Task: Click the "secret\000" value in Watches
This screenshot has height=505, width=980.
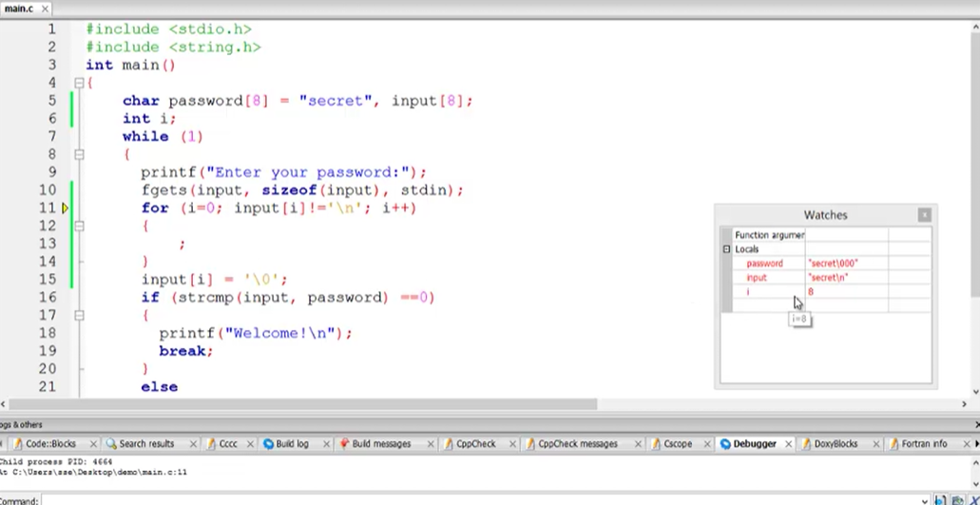Action: coord(833,263)
